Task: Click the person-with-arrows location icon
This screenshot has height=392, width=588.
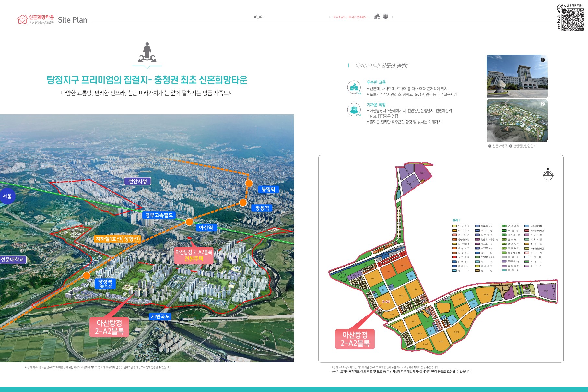Action: tap(147, 52)
